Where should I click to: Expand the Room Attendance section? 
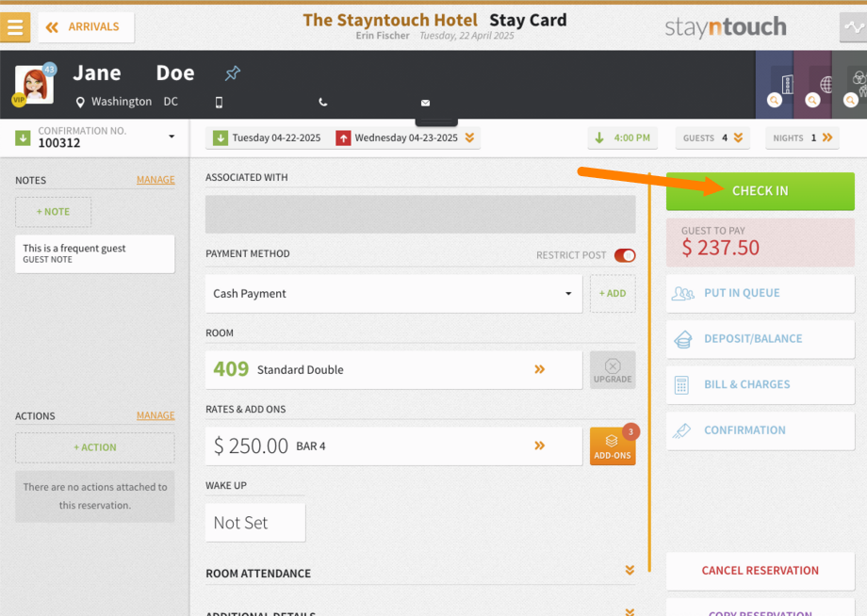[420, 573]
